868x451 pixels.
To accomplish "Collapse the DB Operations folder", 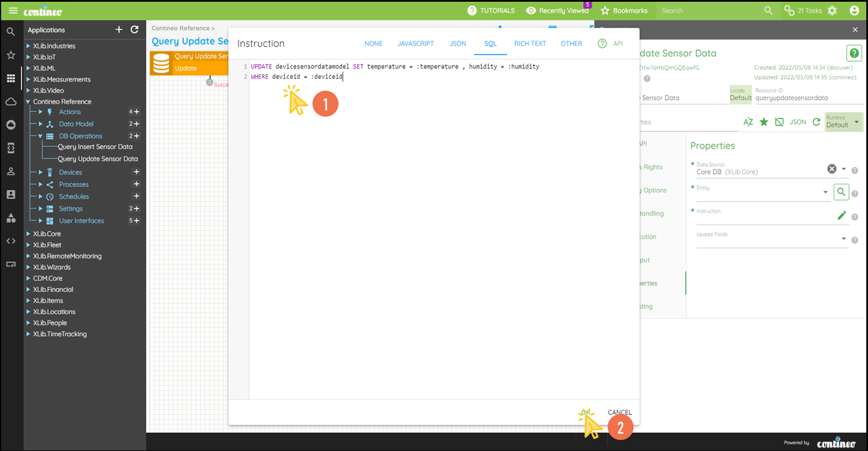I will (x=41, y=136).
